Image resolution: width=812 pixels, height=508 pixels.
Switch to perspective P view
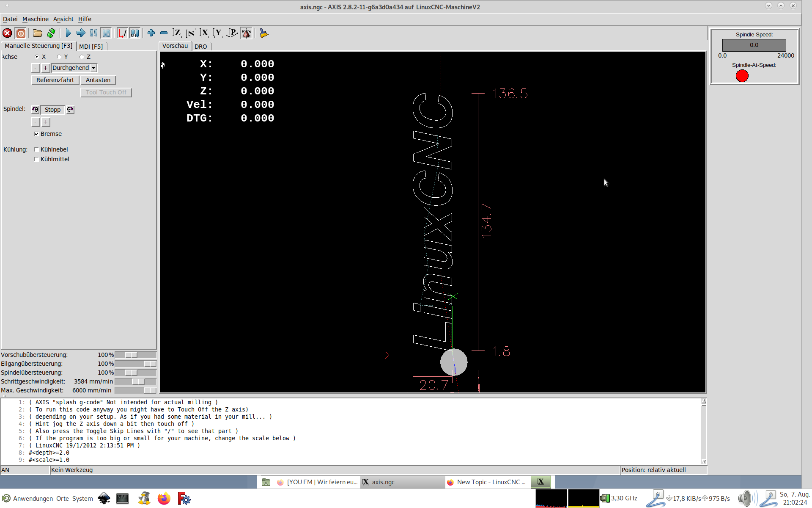[x=232, y=33]
